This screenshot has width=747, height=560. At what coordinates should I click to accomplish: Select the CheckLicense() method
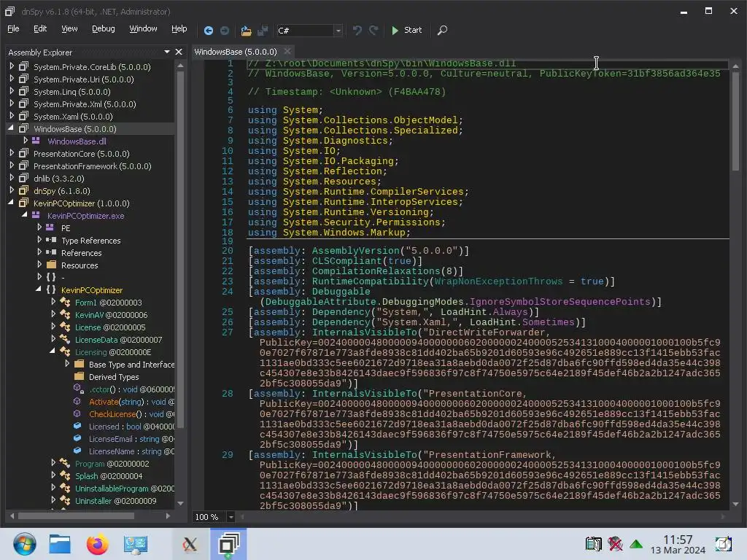[x=131, y=414]
